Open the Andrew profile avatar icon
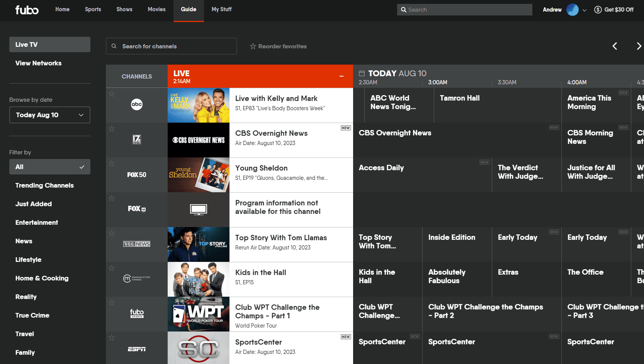This screenshot has width=644, height=364. click(572, 9)
